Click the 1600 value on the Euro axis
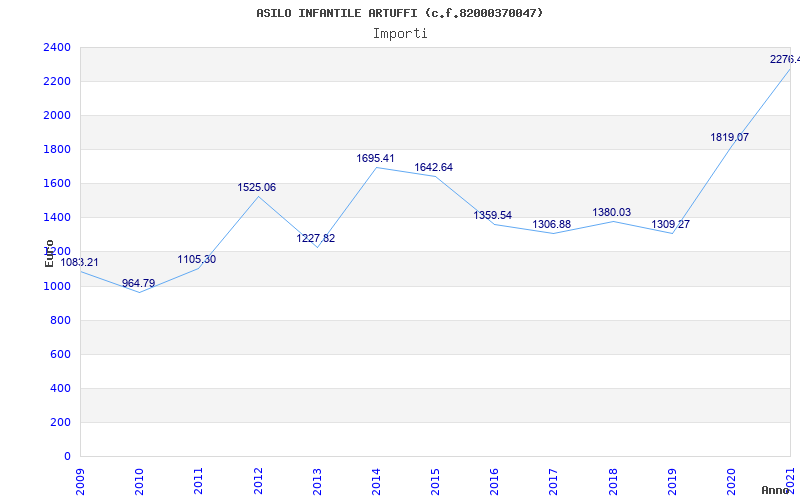This screenshot has height=500, width=800. [x=57, y=184]
